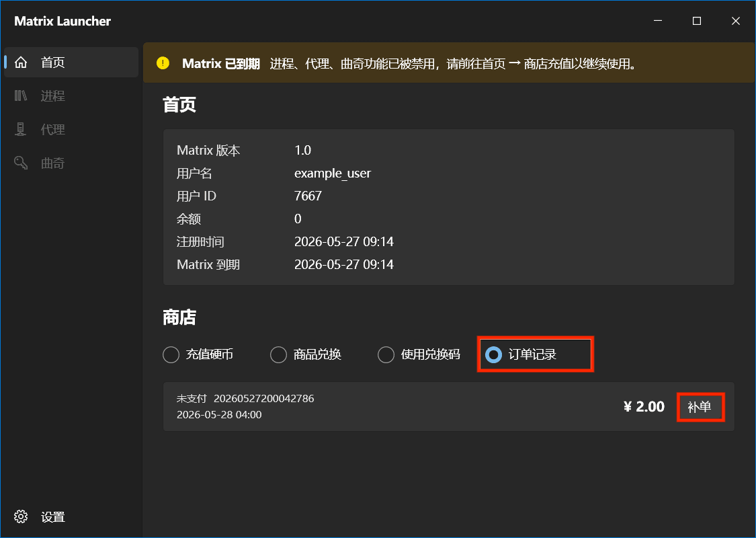Maximize the Matrix Launcher window
756x538 pixels.
point(697,21)
